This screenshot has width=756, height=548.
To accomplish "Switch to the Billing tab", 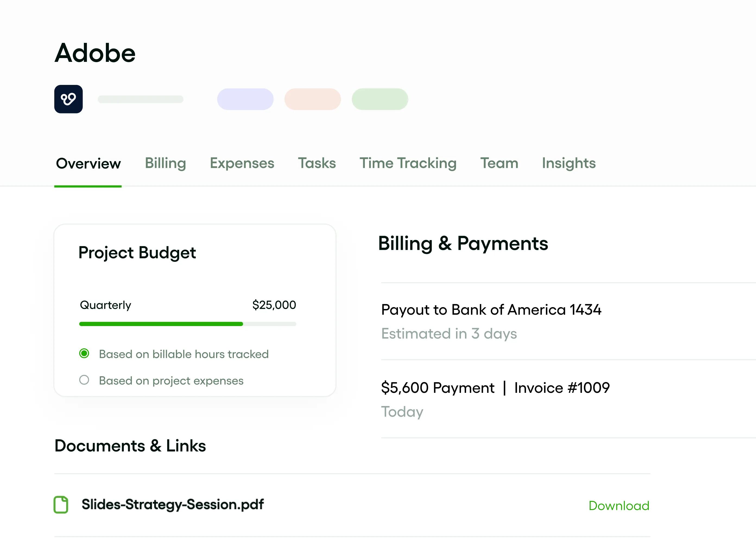I will point(165,164).
